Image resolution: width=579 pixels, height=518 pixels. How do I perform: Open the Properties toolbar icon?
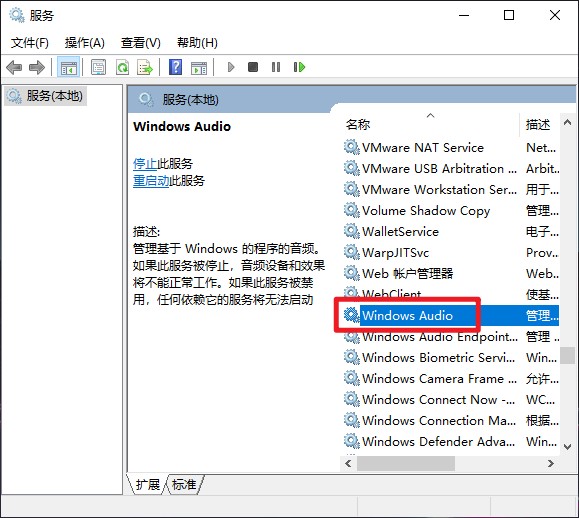tap(99, 68)
